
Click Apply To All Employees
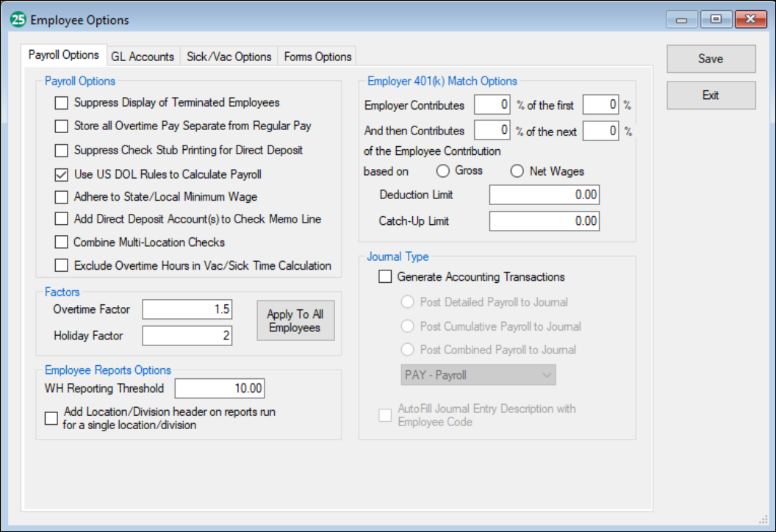[x=295, y=320]
